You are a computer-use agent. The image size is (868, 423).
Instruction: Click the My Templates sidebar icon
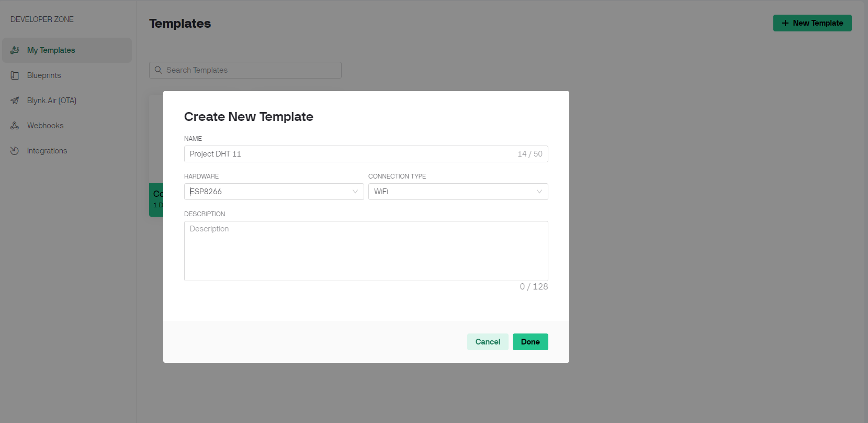[x=15, y=50]
